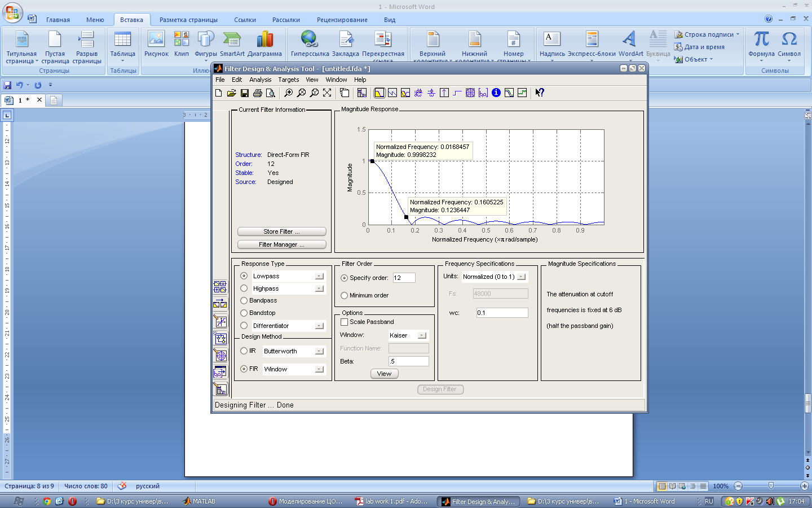
Task: Open FDATool Targets menu
Action: point(288,80)
